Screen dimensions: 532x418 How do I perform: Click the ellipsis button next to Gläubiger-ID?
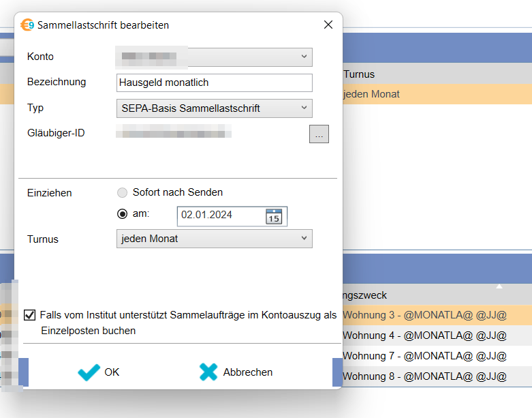pyautogui.click(x=319, y=134)
